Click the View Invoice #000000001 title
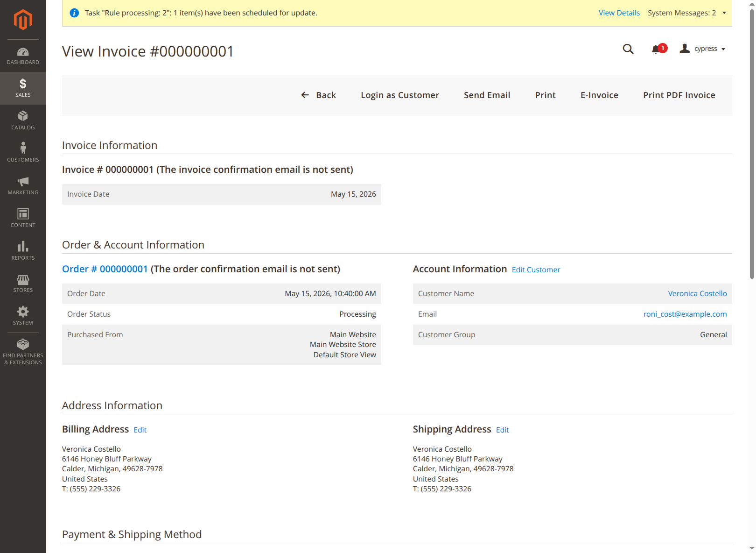Viewport: 756px width, 553px height. click(x=148, y=51)
